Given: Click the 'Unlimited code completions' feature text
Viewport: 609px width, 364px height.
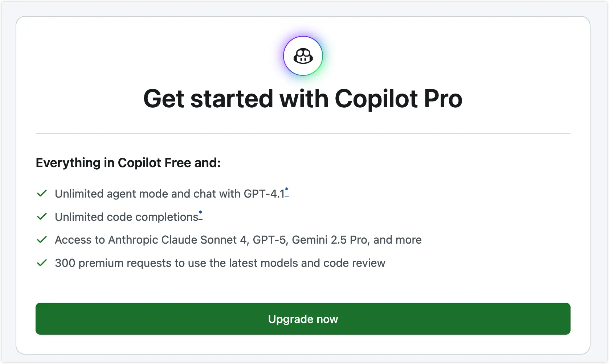Looking at the screenshot, I should tap(126, 217).
